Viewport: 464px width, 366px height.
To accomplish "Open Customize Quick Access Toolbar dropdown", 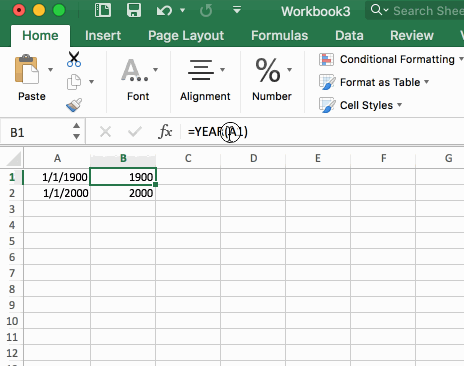I will [237, 10].
